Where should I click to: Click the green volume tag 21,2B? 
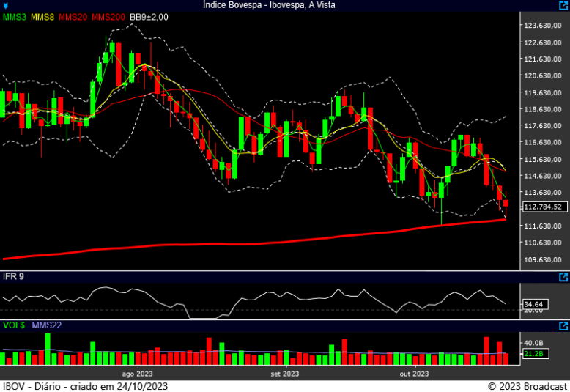click(533, 354)
